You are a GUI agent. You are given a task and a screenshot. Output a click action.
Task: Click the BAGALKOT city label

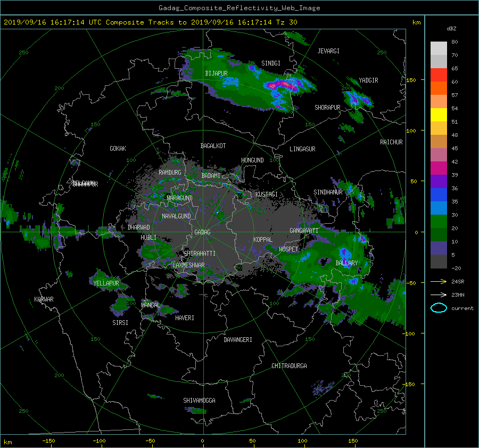click(213, 146)
